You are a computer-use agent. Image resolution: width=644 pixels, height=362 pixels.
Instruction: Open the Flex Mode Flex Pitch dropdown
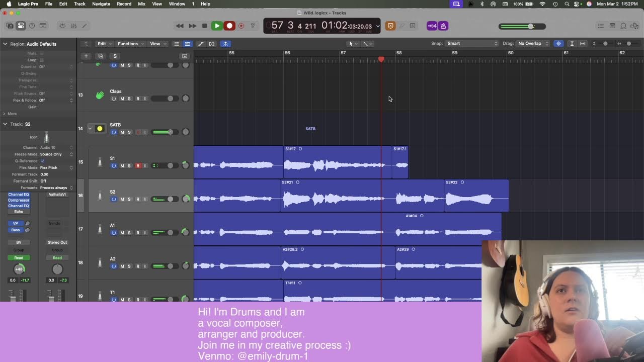[56, 167]
